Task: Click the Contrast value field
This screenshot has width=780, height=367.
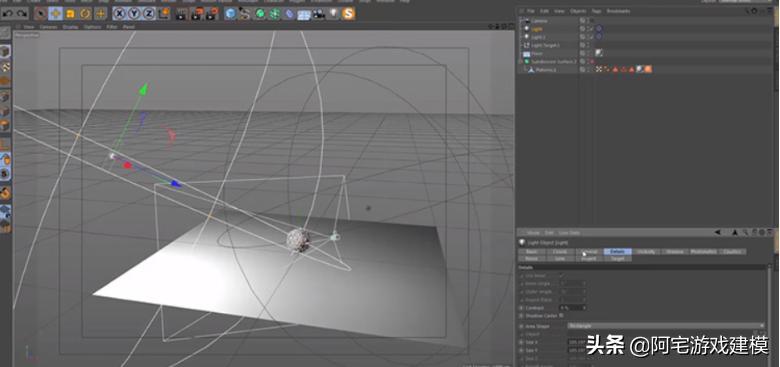Action: point(572,308)
